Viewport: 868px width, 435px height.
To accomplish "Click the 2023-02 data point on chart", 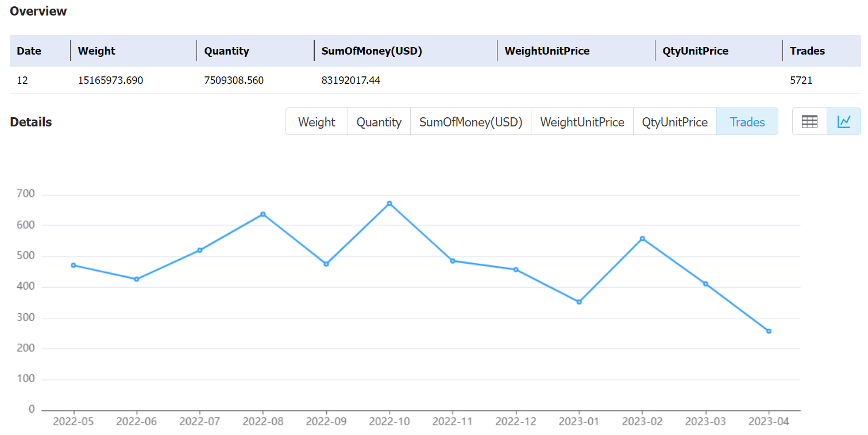I will point(642,238).
